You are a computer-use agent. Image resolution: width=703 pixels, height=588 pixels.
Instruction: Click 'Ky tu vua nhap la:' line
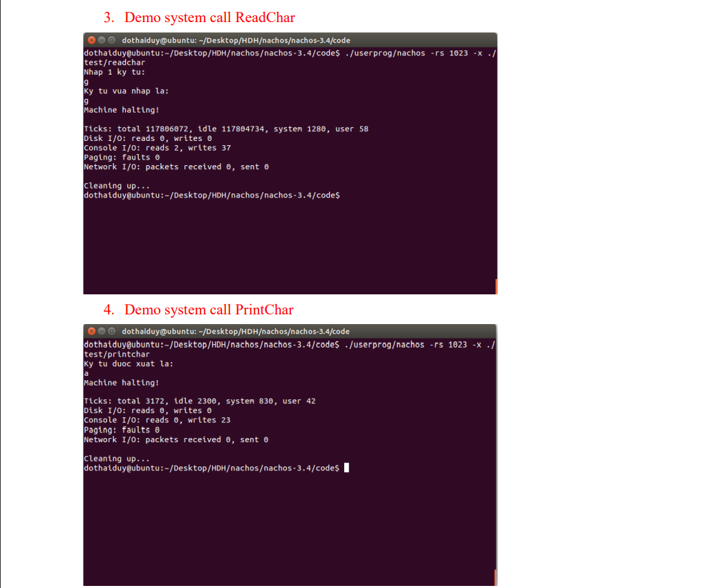click(x=126, y=91)
